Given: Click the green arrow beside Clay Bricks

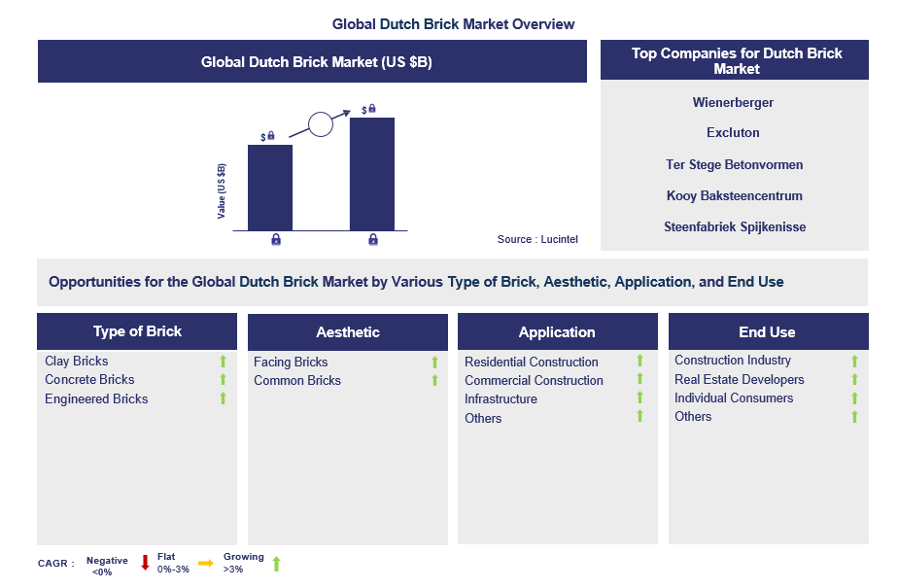Looking at the screenshot, I should click(223, 362).
